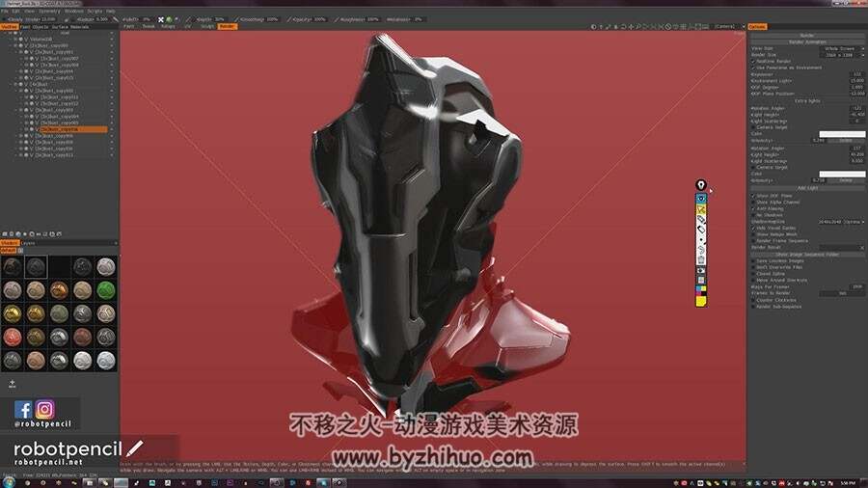Screen dimensions: 868x488
Task: Click the Environment Light value field
Action: (x=856, y=81)
